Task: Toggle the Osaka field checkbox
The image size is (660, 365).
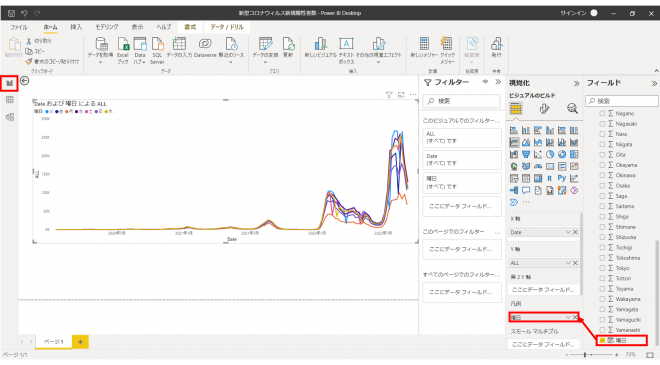Action: click(x=602, y=186)
